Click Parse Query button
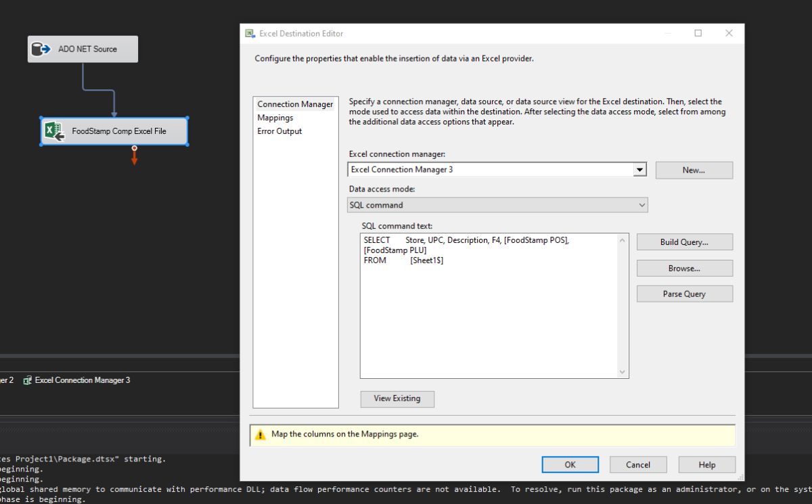 [684, 294]
